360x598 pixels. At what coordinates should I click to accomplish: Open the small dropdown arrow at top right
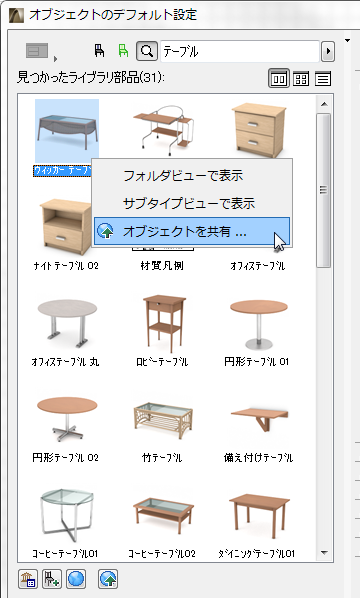pyautogui.click(x=347, y=40)
